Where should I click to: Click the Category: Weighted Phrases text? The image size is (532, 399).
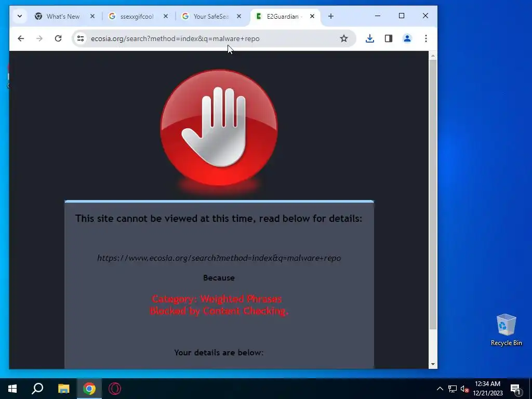tap(217, 299)
